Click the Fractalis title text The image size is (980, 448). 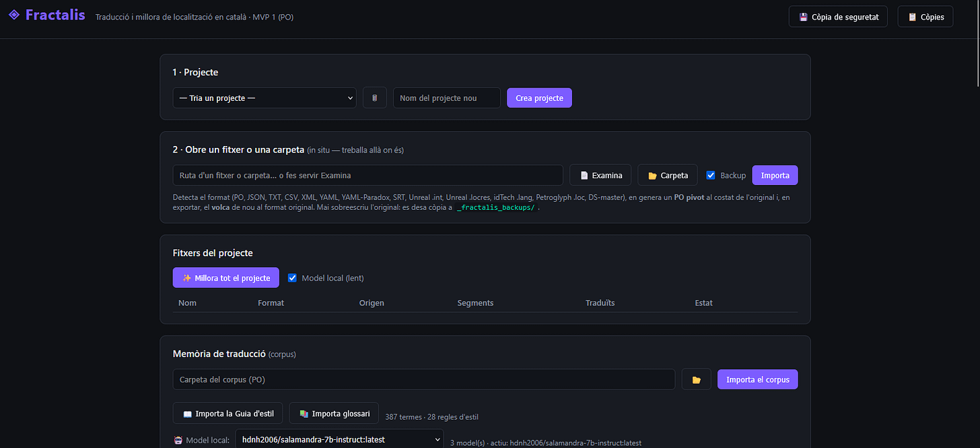(x=55, y=14)
